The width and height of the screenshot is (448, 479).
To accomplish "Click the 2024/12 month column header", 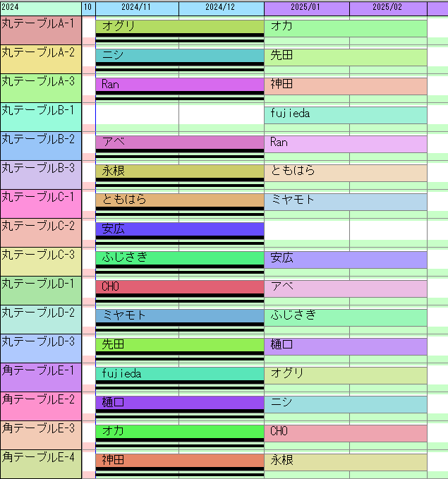I will pos(220,7).
